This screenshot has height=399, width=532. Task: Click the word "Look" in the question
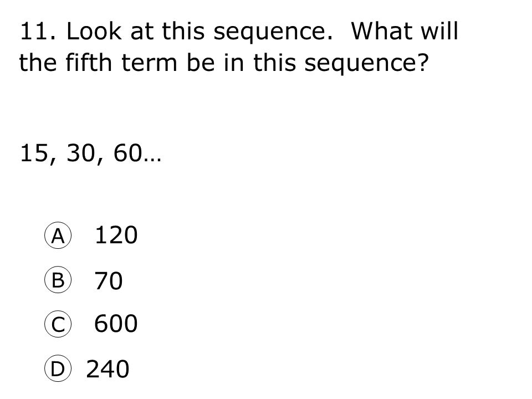(94, 31)
